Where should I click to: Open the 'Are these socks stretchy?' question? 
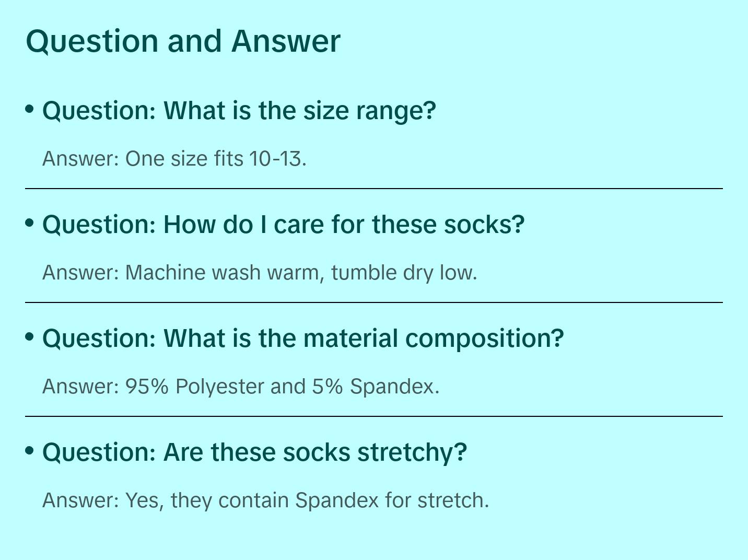pos(254,452)
